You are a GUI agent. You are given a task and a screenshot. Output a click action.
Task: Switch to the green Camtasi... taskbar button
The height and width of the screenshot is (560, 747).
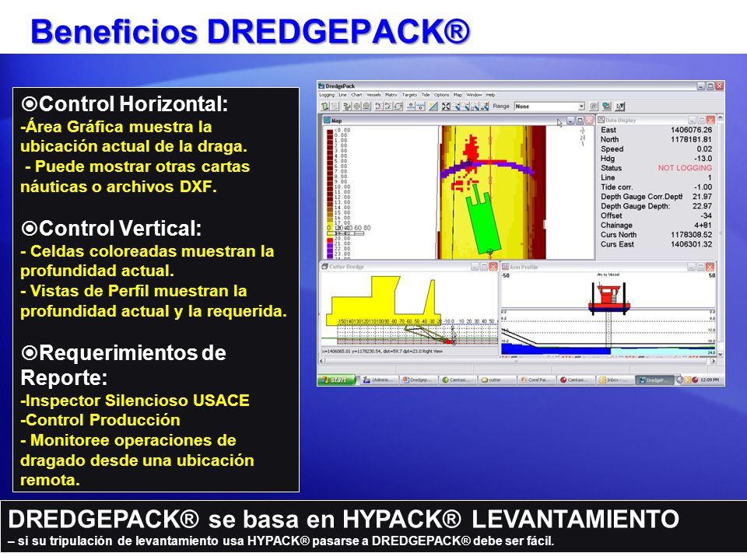[458, 380]
